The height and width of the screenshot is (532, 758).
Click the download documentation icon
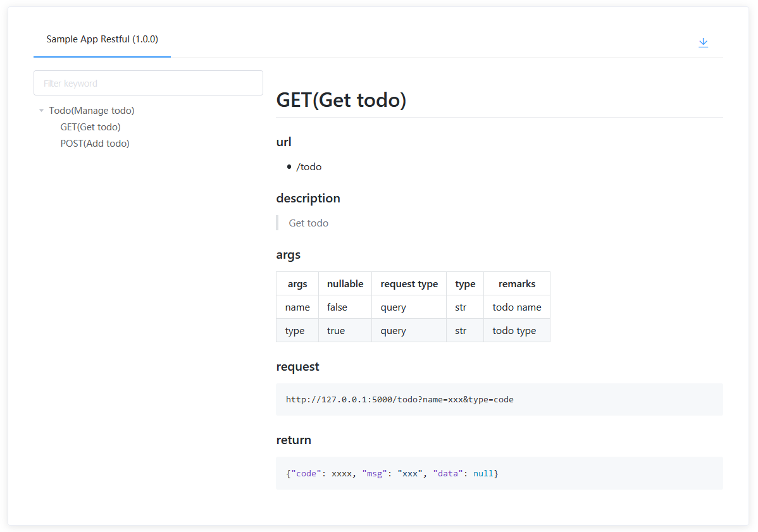point(703,42)
